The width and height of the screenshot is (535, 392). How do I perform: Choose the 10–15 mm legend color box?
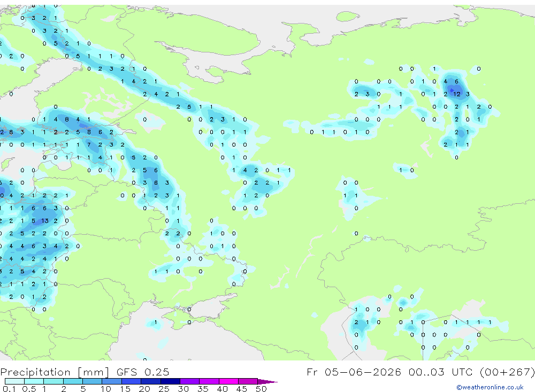pos(112,381)
